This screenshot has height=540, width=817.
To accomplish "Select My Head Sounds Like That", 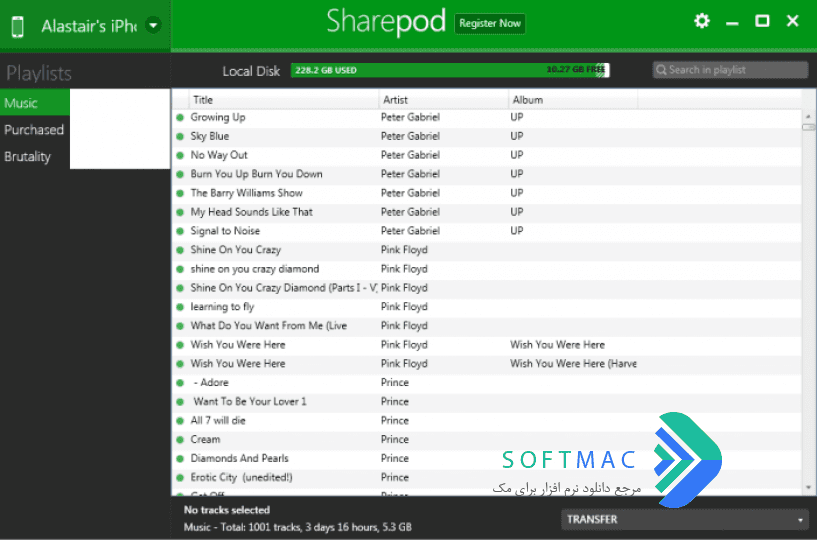I will tap(252, 212).
